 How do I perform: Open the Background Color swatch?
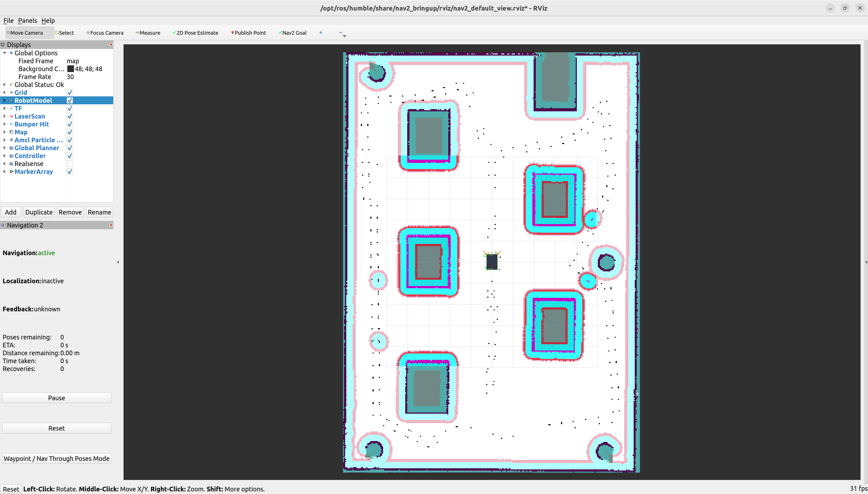pyautogui.click(x=70, y=69)
